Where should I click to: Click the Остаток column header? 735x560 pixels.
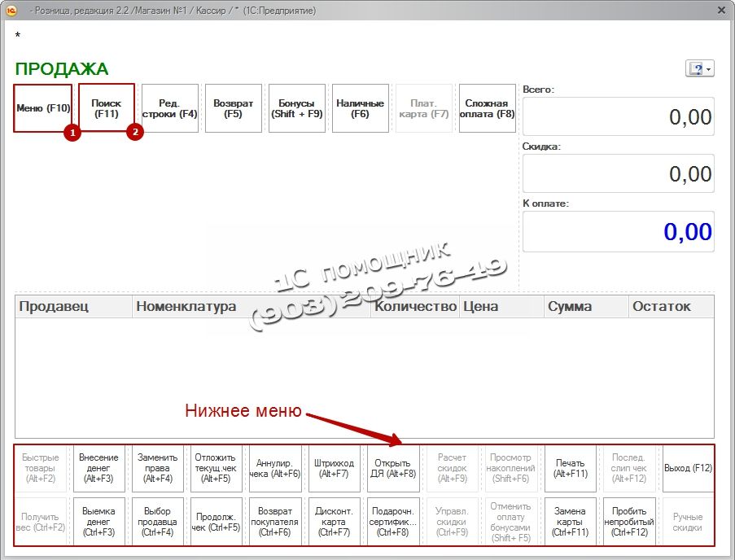point(672,307)
